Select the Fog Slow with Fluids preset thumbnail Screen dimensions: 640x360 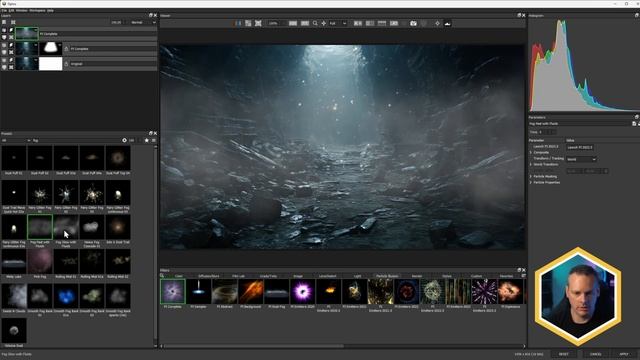coord(66,227)
